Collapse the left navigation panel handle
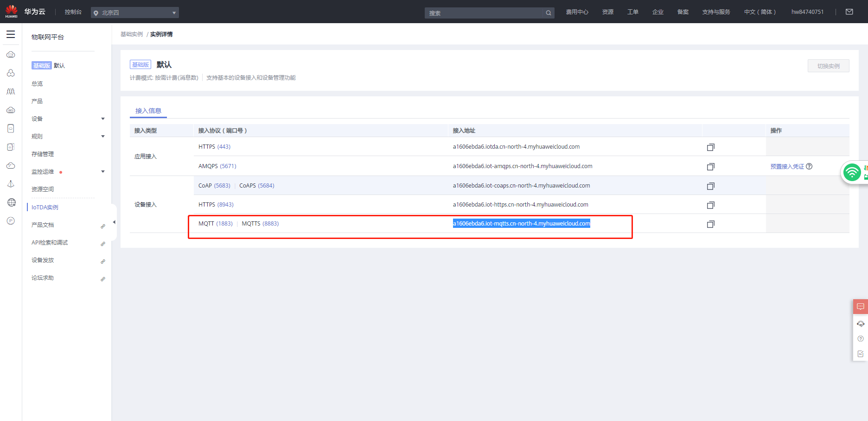 (114, 222)
